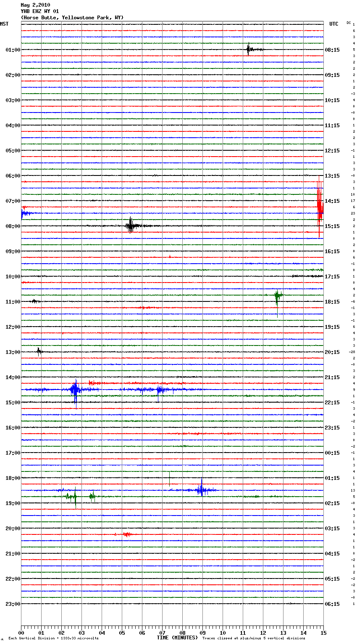Select the 03:00 MST time label
Image resolution: width=357 pixels, height=644 pixels.
(13, 100)
